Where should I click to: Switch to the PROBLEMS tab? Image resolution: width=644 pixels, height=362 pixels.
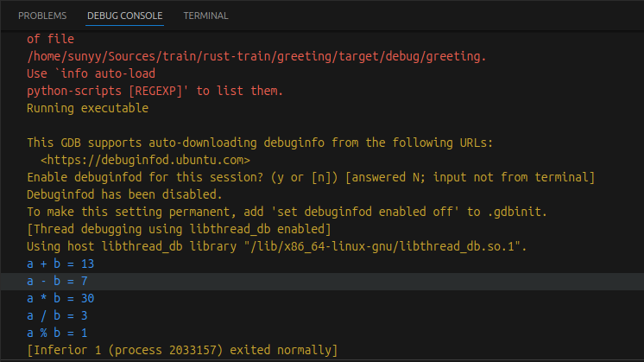coord(42,16)
